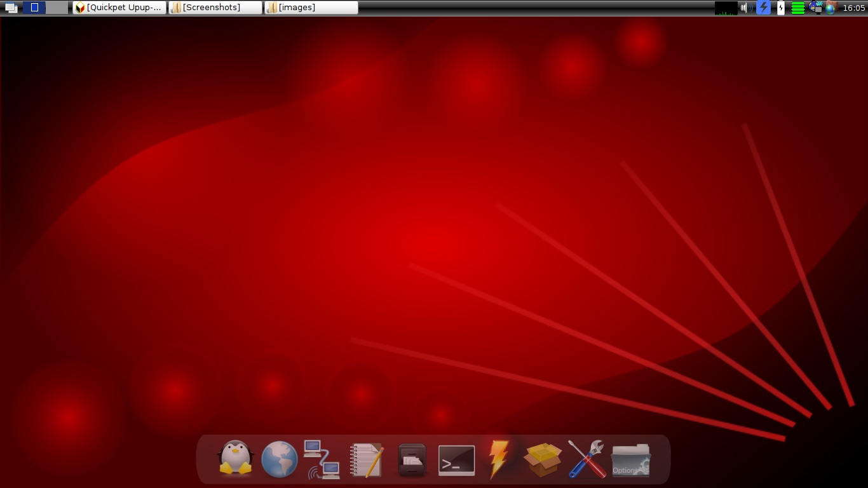This screenshot has width=868, height=488.
Task: Switch to the first highlighted virtual desktop
Action: click(x=34, y=8)
